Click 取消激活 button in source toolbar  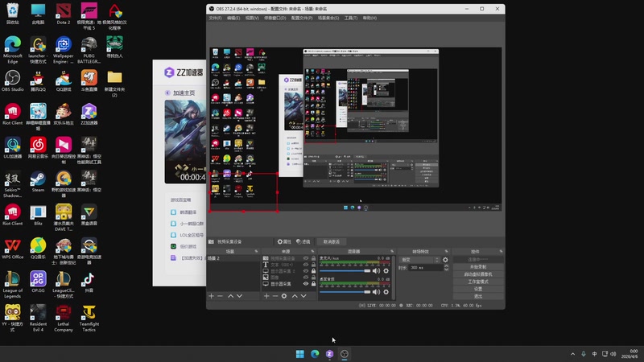tap(332, 242)
